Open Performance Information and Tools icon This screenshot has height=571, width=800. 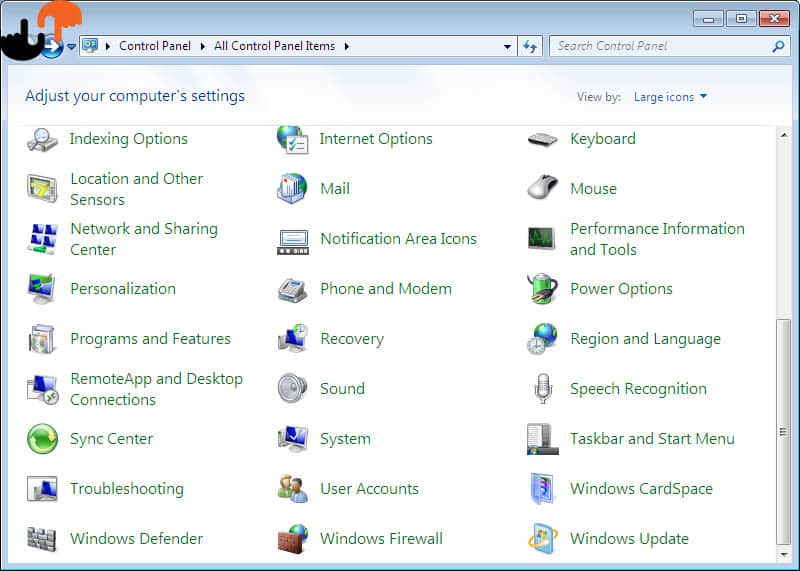[x=542, y=238]
